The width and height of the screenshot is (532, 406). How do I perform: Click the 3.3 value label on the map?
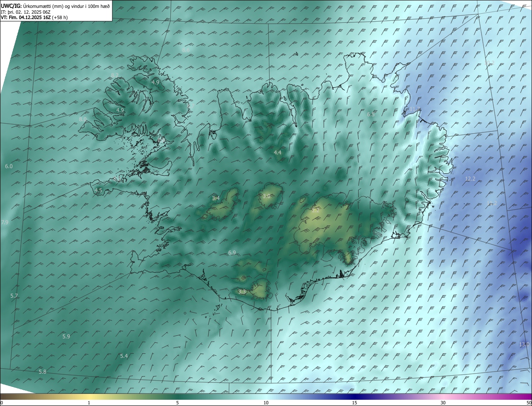pyautogui.click(x=242, y=292)
